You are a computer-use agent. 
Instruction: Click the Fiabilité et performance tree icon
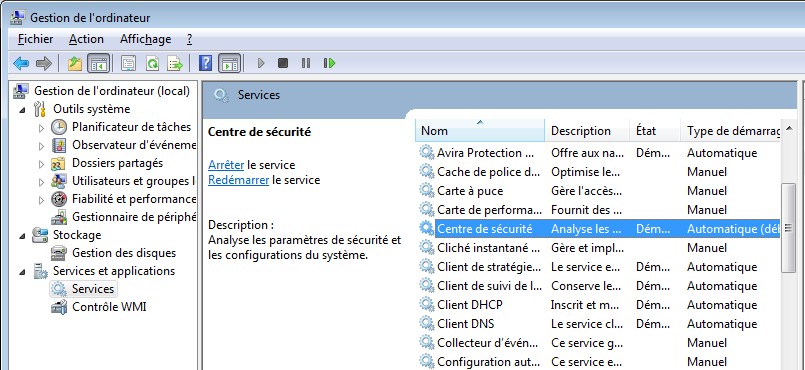(60, 199)
